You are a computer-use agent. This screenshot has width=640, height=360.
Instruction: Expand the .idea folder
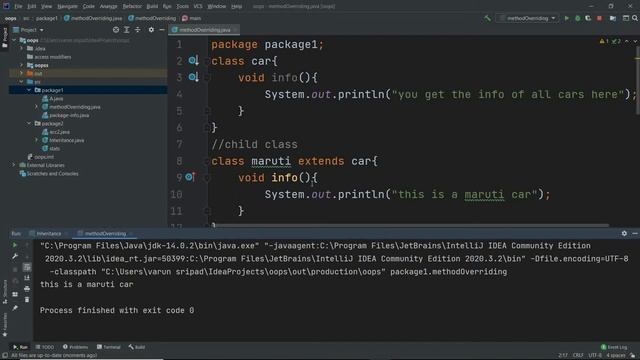[x=22, y=49]
